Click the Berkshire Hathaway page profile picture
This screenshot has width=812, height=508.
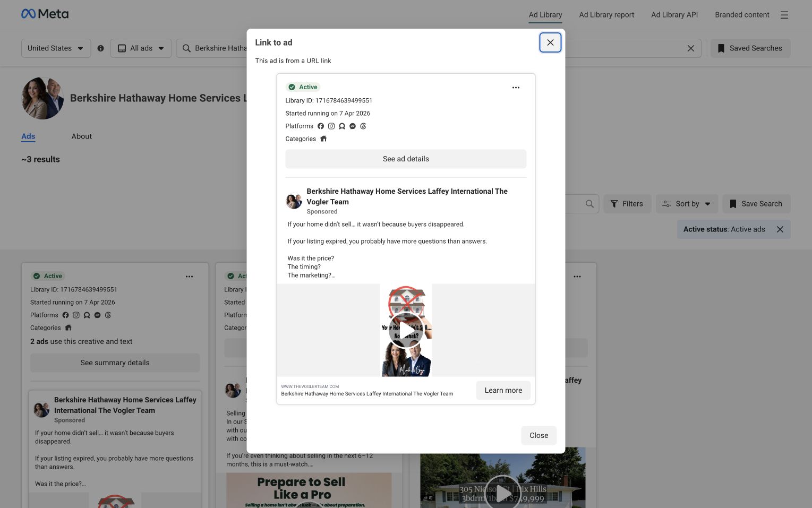(x=42, y=98)
